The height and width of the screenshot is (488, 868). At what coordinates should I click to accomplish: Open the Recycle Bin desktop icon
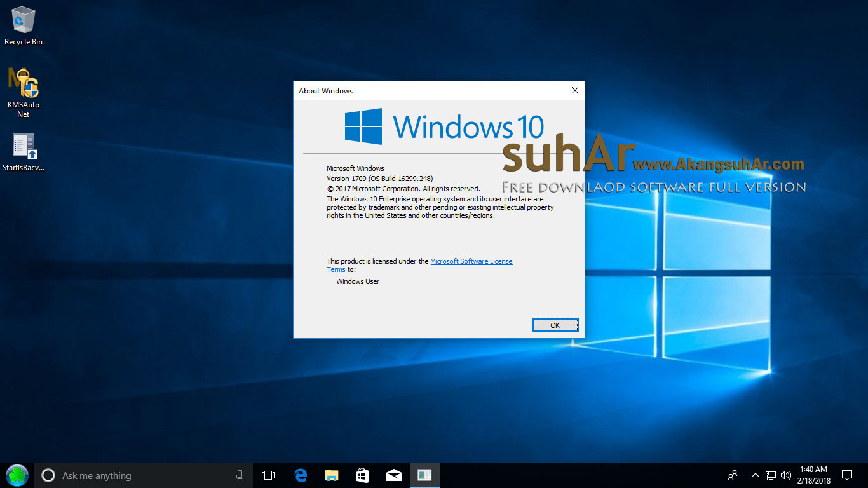pos(24,26)
